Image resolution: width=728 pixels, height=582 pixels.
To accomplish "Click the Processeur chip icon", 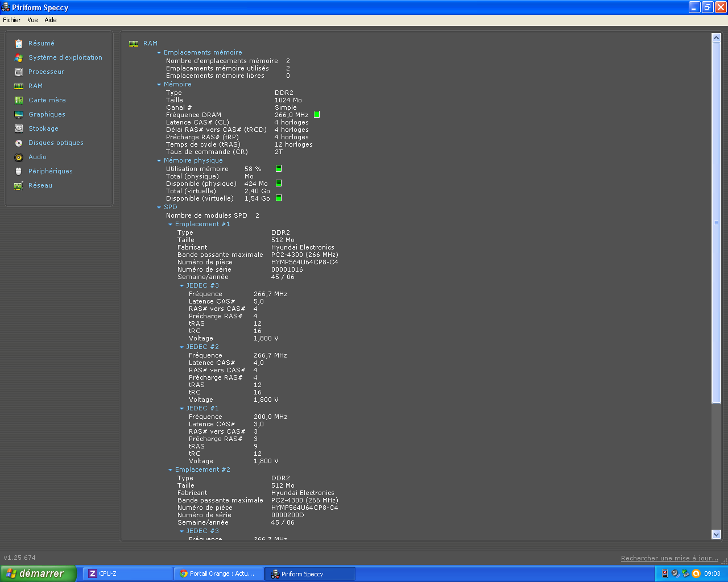I will pos(19,72).
